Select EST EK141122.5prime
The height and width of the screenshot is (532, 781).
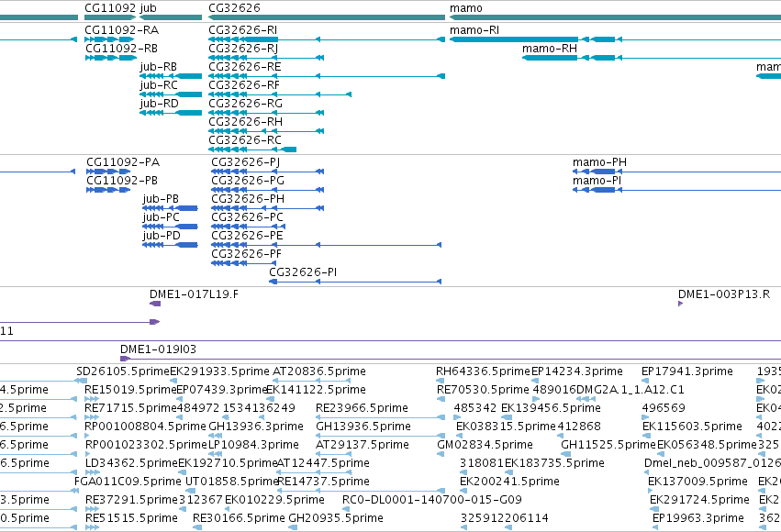click(x=317, y=390)
